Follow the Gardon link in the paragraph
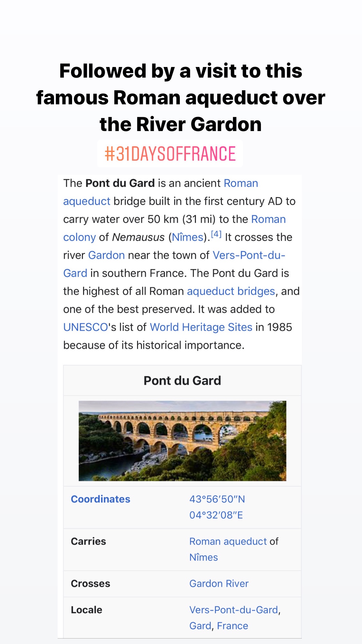The width and height of the screenshot is (362, 644). pyautogui.click(x=106, y=255)
